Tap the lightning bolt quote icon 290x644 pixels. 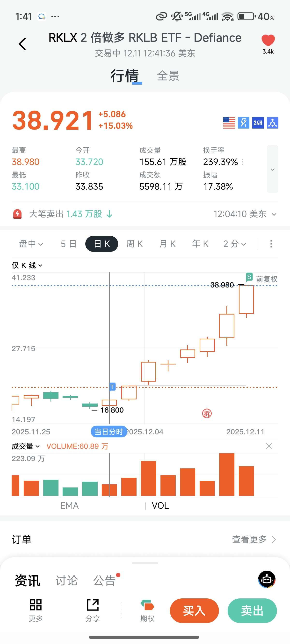point(243,123)
